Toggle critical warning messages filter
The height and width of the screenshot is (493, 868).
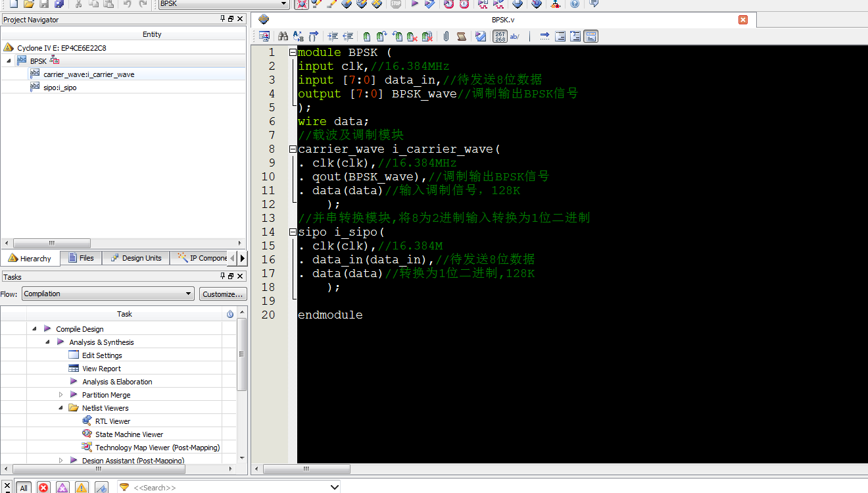62,488
